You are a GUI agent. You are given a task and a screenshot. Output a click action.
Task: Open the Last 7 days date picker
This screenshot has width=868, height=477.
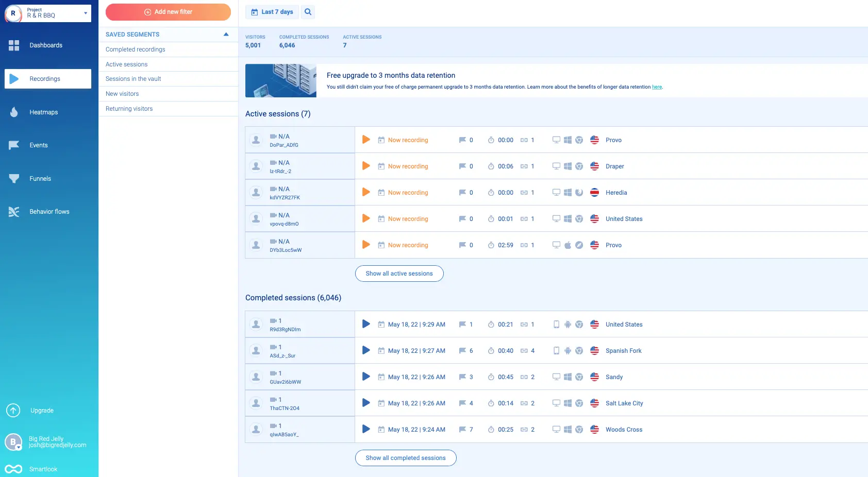click(272, 12)
